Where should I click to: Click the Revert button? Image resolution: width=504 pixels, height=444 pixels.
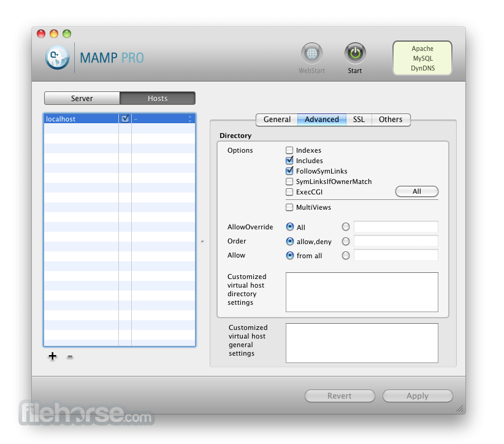coord(340,396)
